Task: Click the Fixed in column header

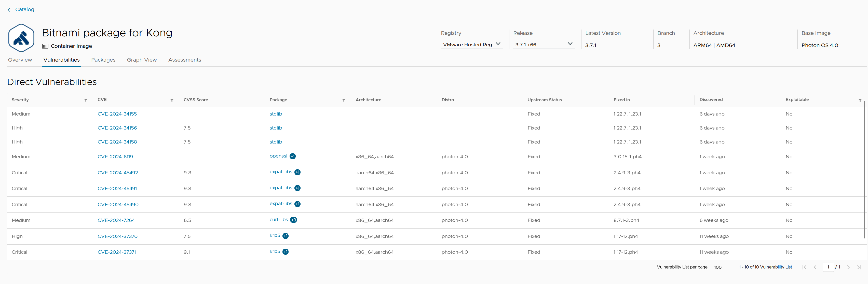Action: coord(621,100)
